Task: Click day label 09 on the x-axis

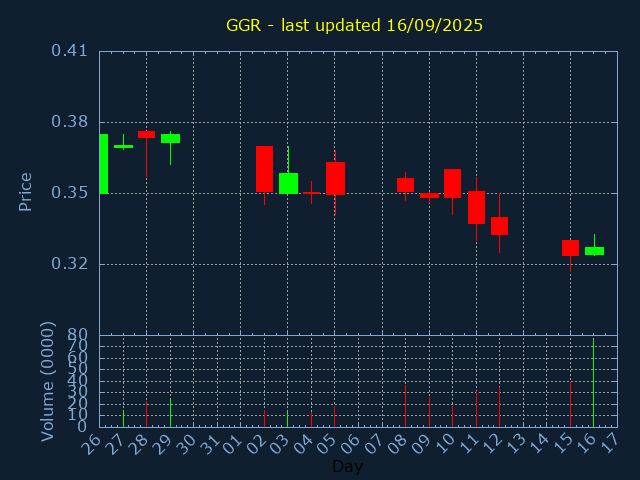Action: [420, 444]
